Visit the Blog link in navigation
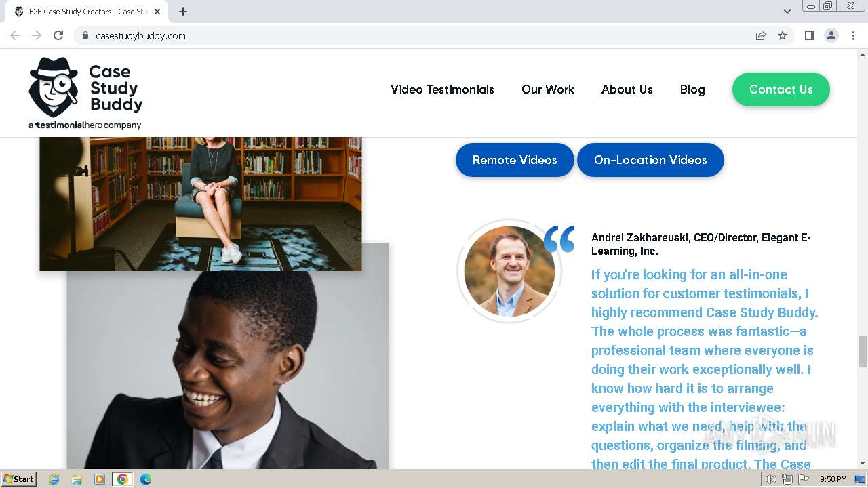The height and width of the screenshot is (488, 868). click(692, 89)
